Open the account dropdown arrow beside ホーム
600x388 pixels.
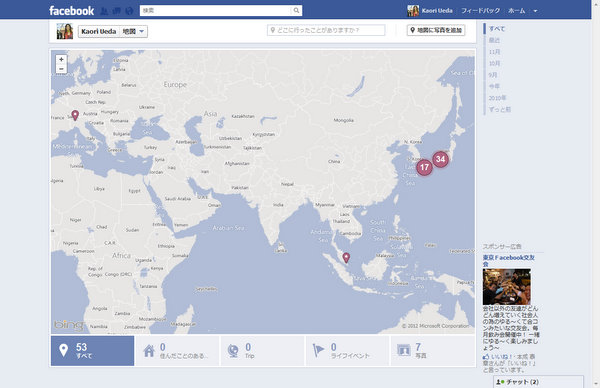pyautogui.click(x=535, y=11)
